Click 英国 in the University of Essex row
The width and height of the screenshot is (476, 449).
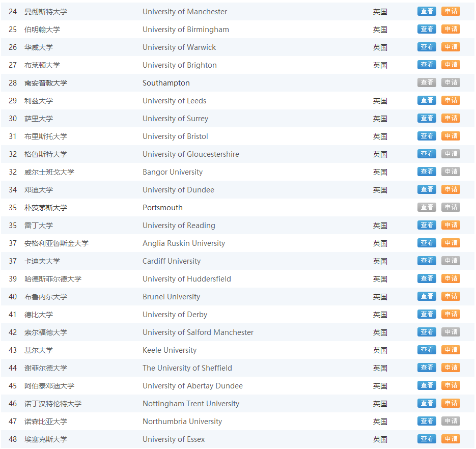[x=380, y=439]
